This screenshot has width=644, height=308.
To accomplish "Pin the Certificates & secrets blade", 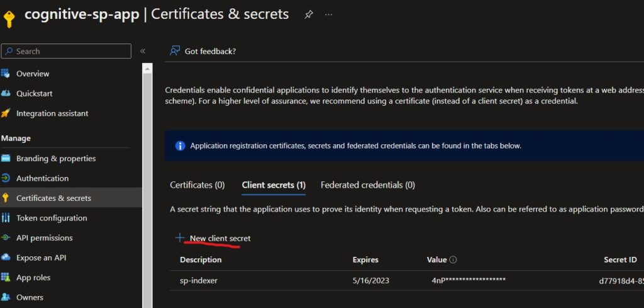I will (x=308, y=14).
